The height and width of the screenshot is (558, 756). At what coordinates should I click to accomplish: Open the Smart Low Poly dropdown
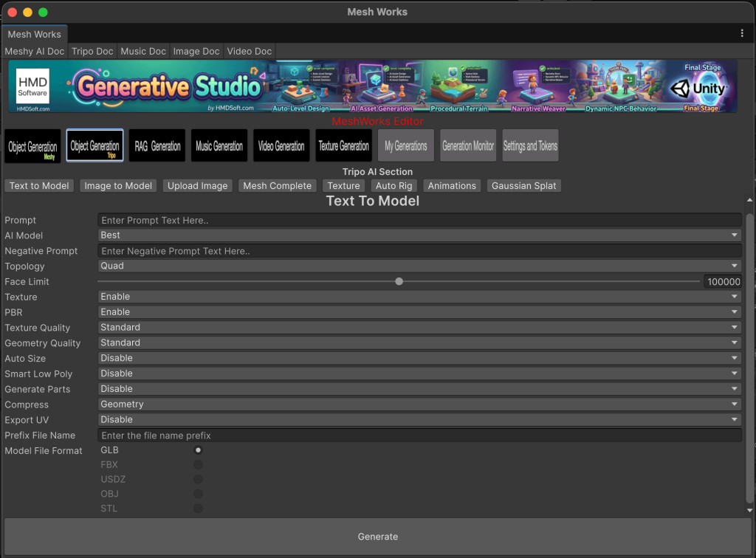click(419, 374)
